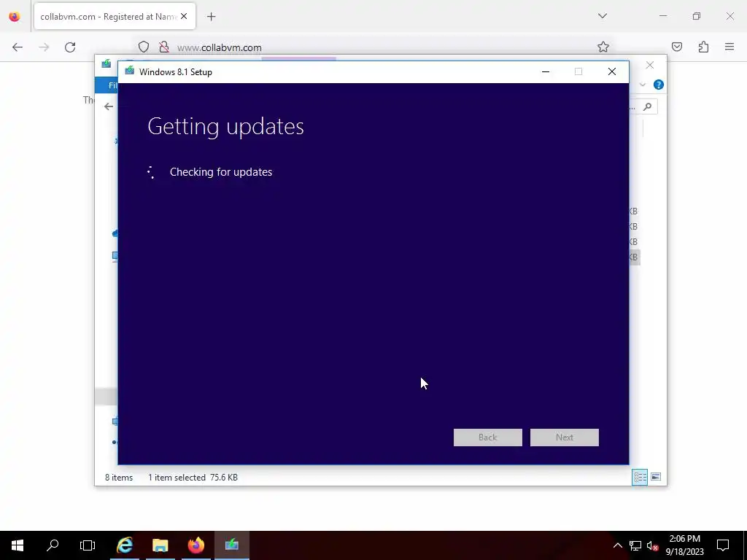Minimize the Windows 8.1 Setup window
747x560 pixels.
[546, 71]
